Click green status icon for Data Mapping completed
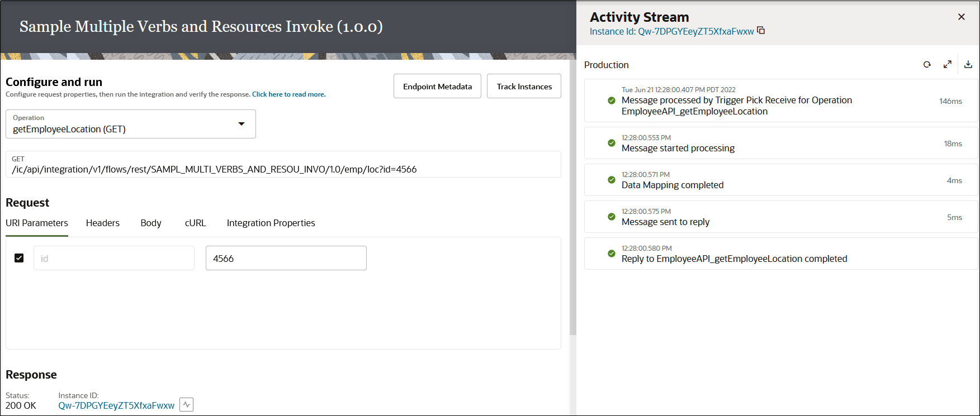This screenshot has width=980, height=416. [x=612, y=180]
